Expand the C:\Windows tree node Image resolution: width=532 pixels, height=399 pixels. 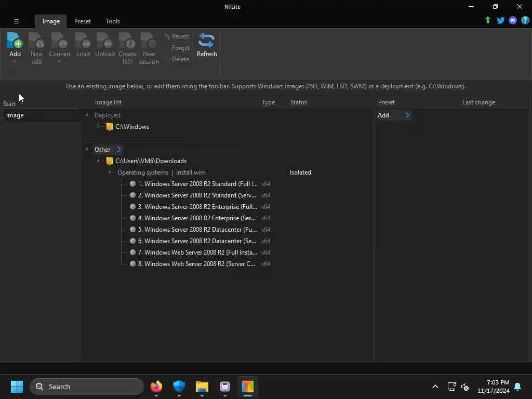coord(98,126)
